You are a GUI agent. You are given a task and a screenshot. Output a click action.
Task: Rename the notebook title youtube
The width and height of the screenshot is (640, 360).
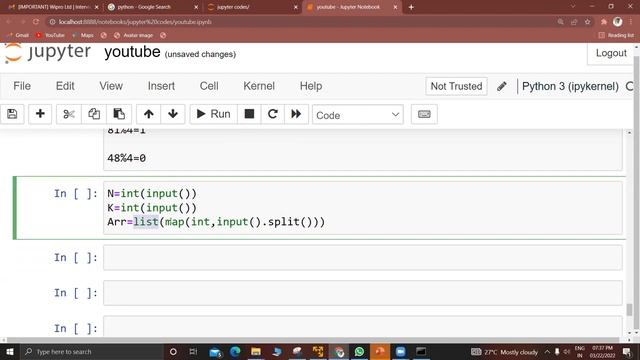(132, 52)
